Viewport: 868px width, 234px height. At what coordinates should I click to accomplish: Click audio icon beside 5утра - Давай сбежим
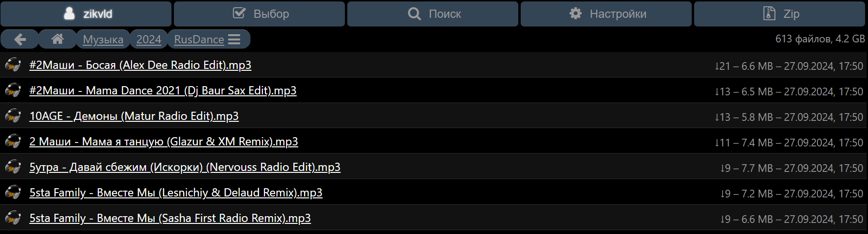(13, 167)
